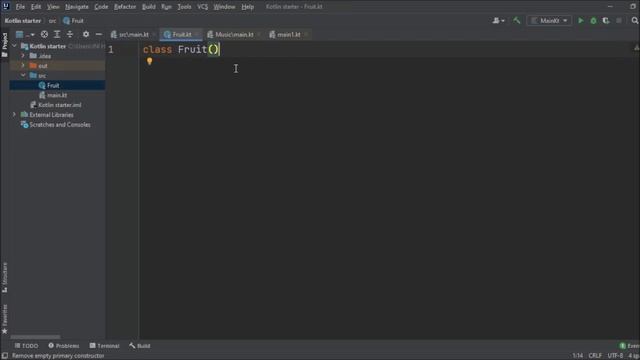640x360 pixels.
Task: Click Run with Coverage icon
Action: [606, 20]
